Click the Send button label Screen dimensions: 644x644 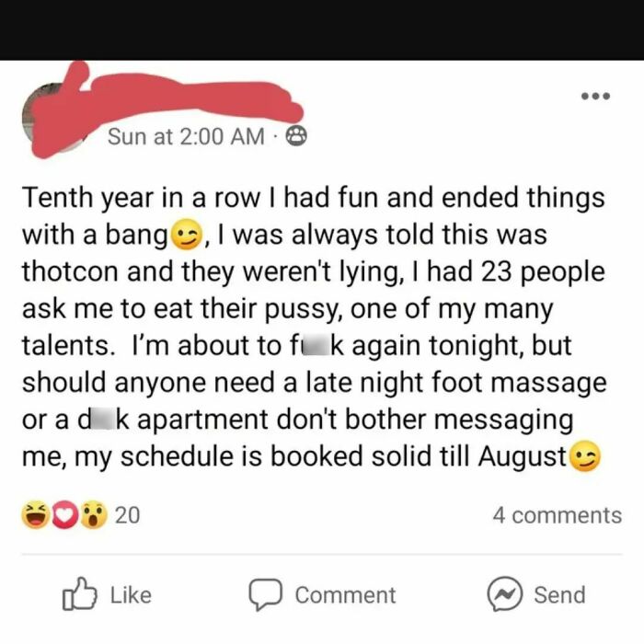[x=559, y=594]
